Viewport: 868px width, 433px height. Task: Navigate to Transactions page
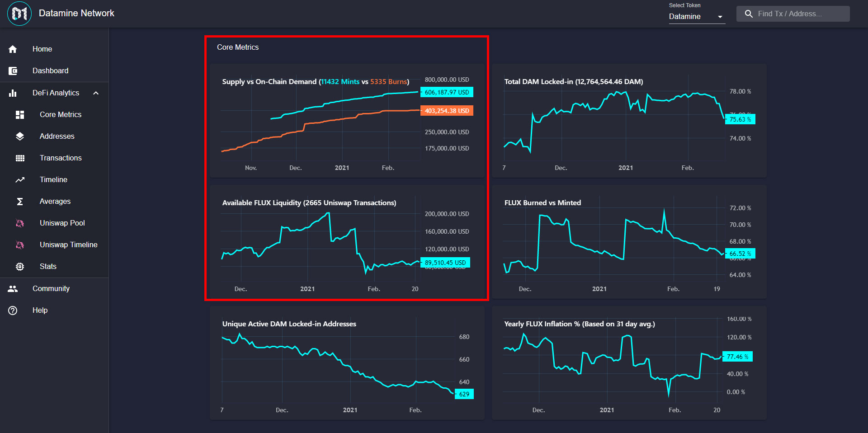54,158
